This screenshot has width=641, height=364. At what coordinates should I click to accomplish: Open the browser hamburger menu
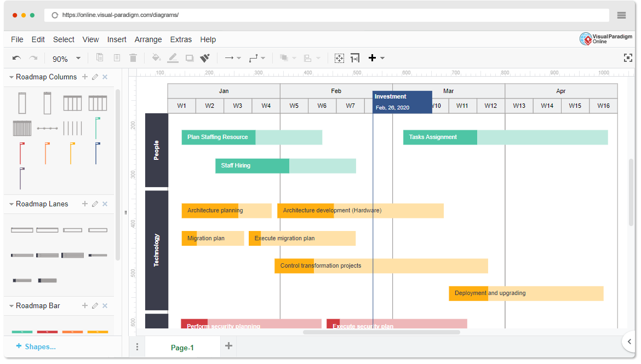point(621,15)
